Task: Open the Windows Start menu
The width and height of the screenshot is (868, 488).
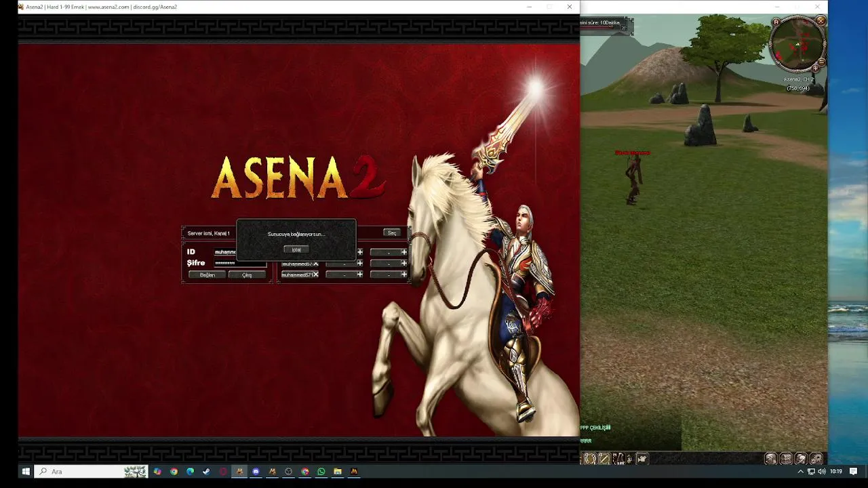Action: pyautogui.click(x=26, y=471)
